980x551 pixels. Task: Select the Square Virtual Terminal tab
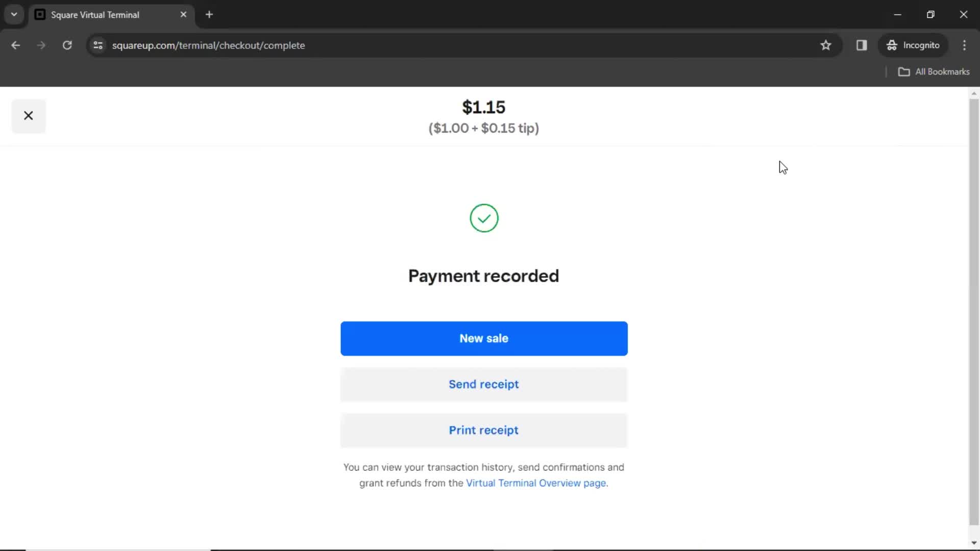(x=111, y=15)
